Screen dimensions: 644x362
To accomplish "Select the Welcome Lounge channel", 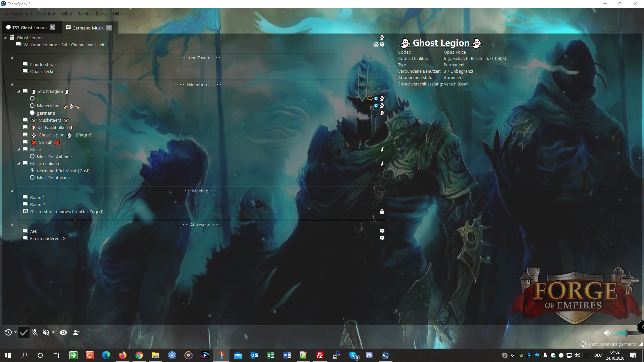I will point(65,45).
